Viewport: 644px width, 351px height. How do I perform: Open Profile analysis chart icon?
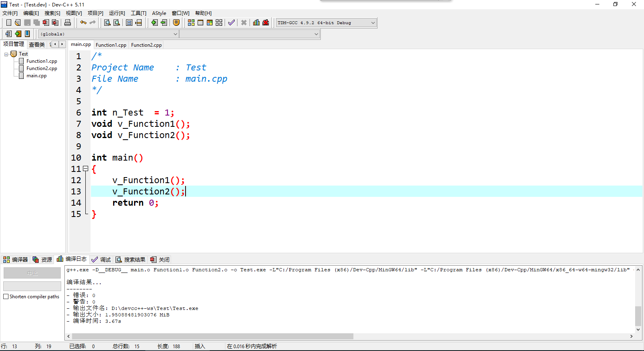(256, 23)
